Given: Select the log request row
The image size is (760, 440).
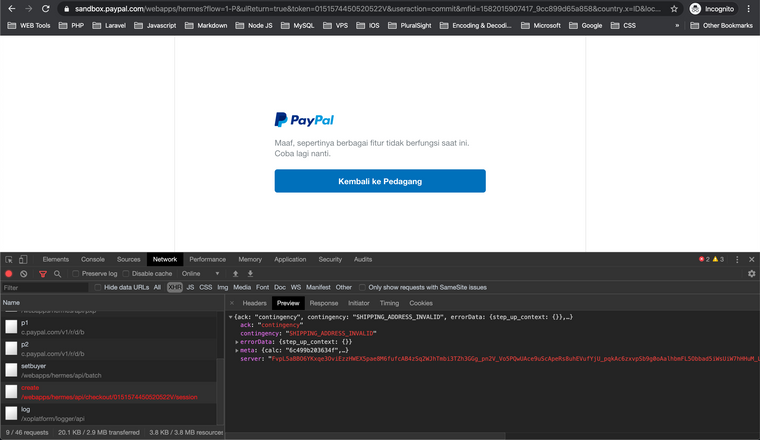Looking at the screenshot, I should (x=109, y=414).
